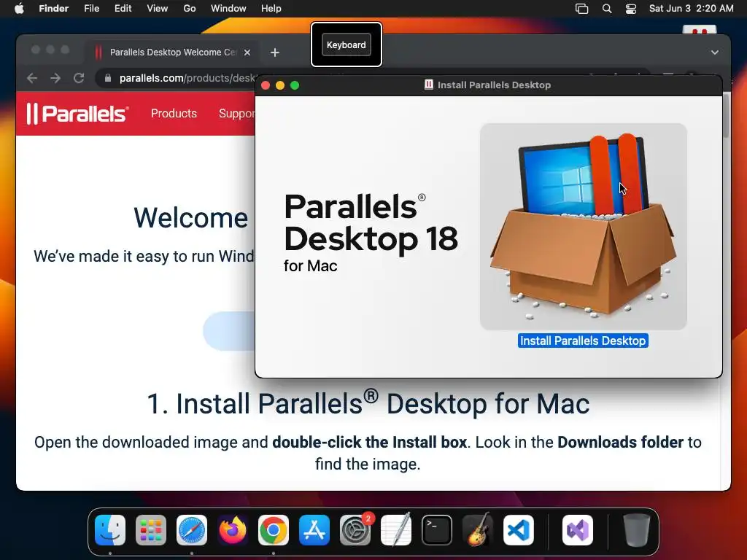Launch Visual Studio Code from the Dock

tap(519, 530)
